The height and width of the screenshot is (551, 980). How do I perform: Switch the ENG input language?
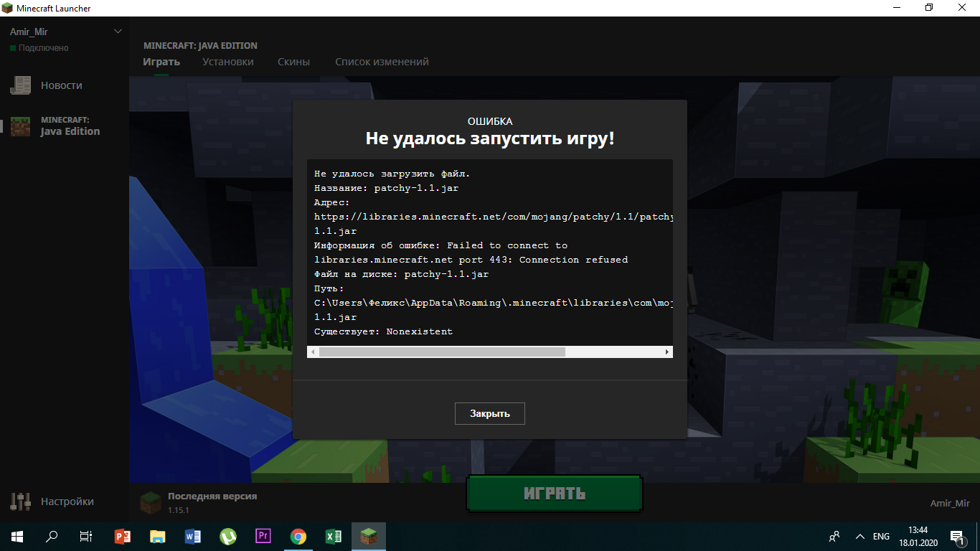[x=881, y=537]
